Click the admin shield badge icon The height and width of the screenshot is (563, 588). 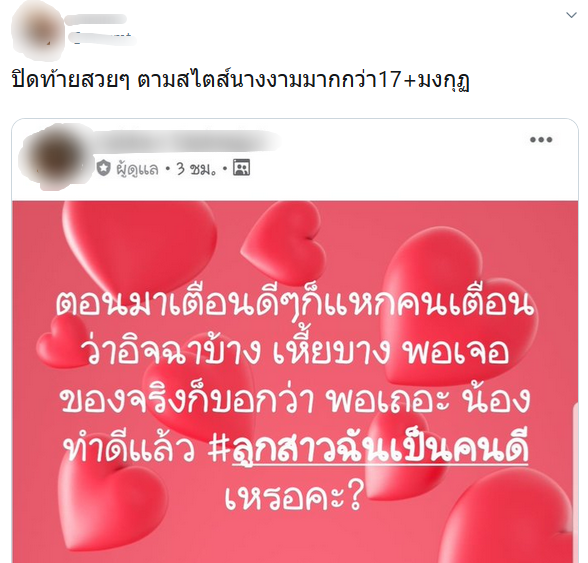point(104,168)
